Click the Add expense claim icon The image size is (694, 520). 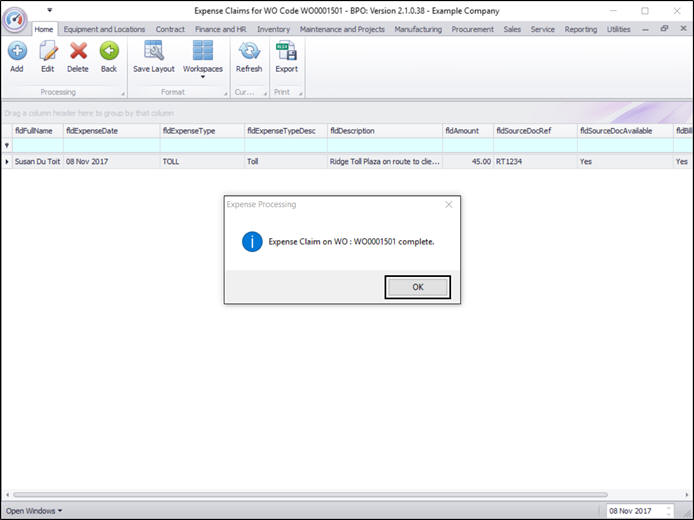tap(17, 51)
